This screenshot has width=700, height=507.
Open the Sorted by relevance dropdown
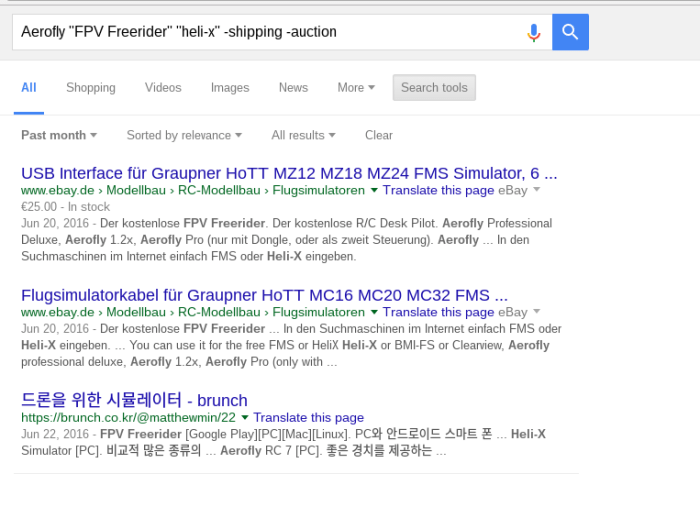[184, 135]
